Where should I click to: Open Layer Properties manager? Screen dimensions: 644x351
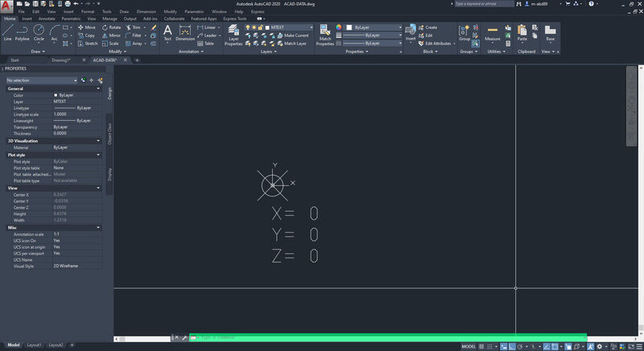[233, 35]
